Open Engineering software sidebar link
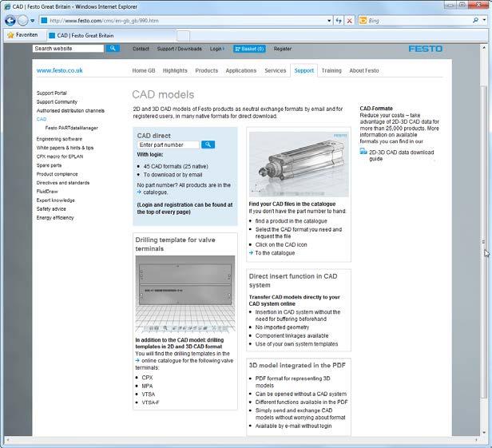 click(59, 139)
